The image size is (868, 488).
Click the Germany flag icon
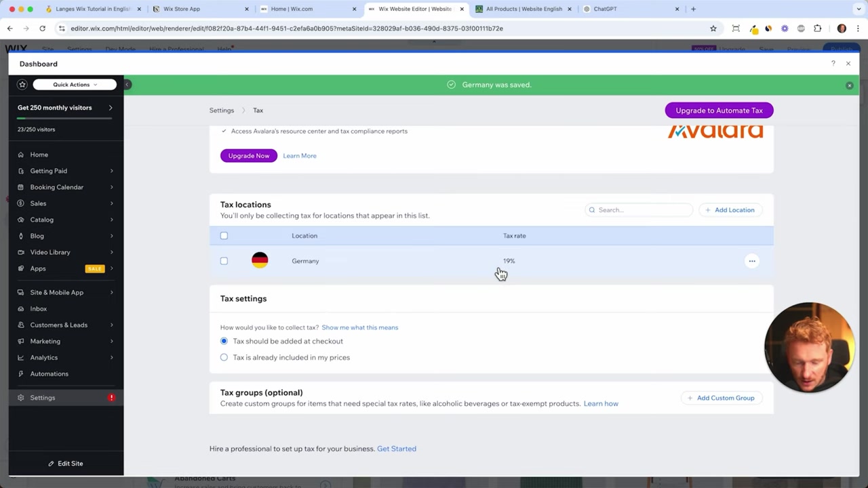coord(260,260)
